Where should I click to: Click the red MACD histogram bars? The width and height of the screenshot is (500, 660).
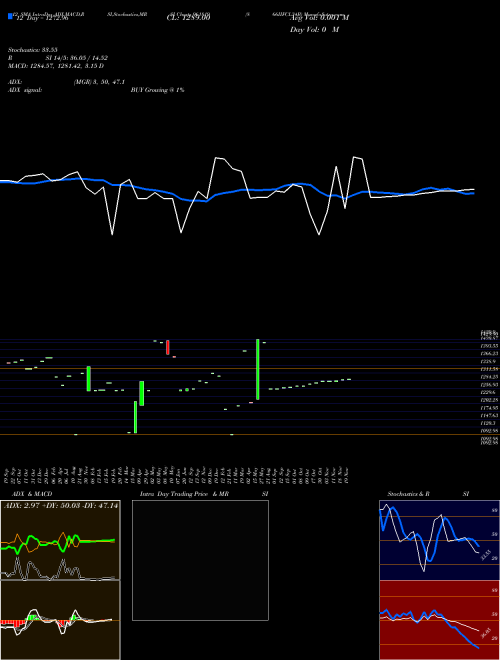[12, 623]
